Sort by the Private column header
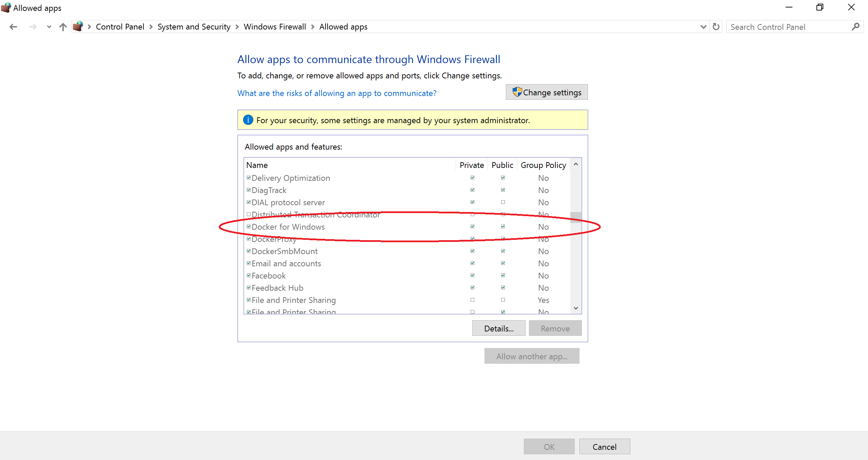 472,165
